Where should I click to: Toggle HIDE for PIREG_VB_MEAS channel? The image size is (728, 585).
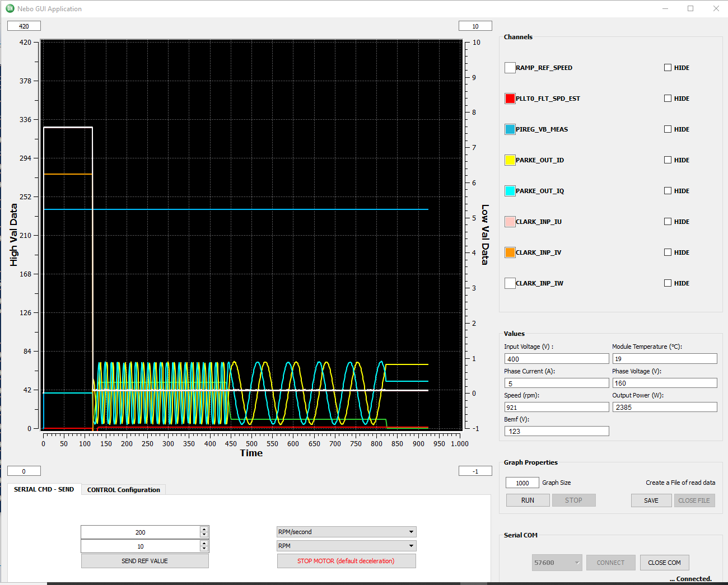pos(668,129)
